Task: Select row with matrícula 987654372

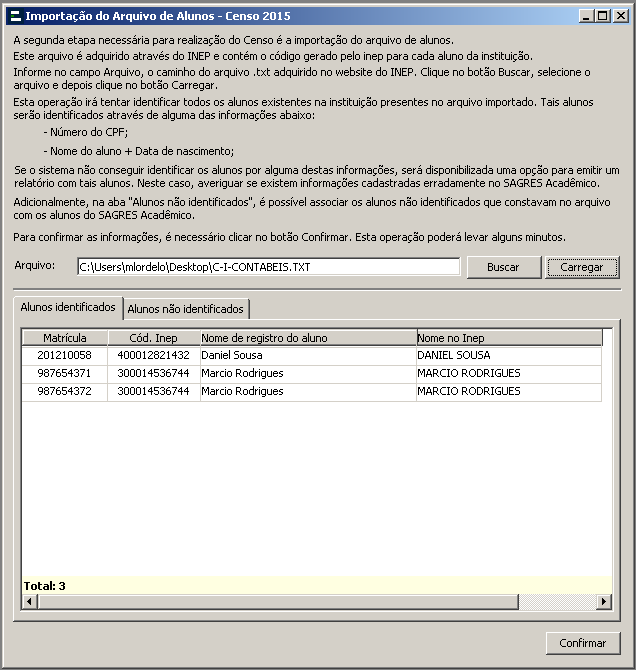Action: (64, 391)
